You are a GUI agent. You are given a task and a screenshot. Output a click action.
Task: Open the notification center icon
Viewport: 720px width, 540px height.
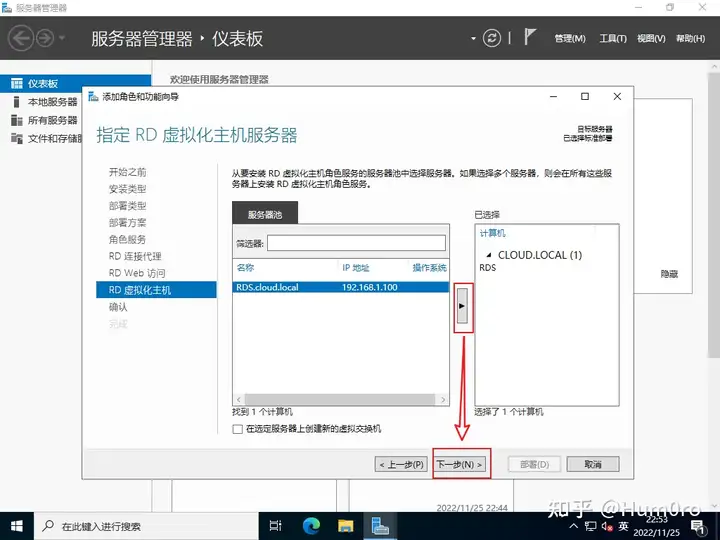pos(699,527)
